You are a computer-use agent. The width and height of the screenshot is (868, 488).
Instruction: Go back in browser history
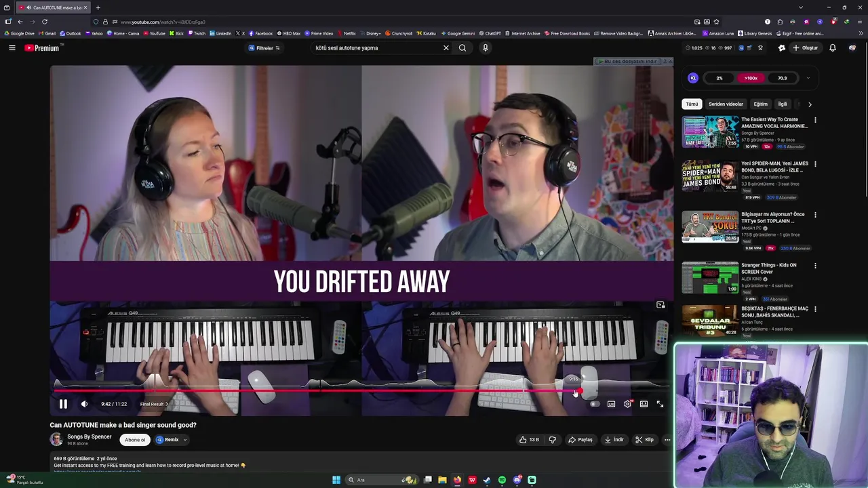pyautogui.click(x=20, y=22)
